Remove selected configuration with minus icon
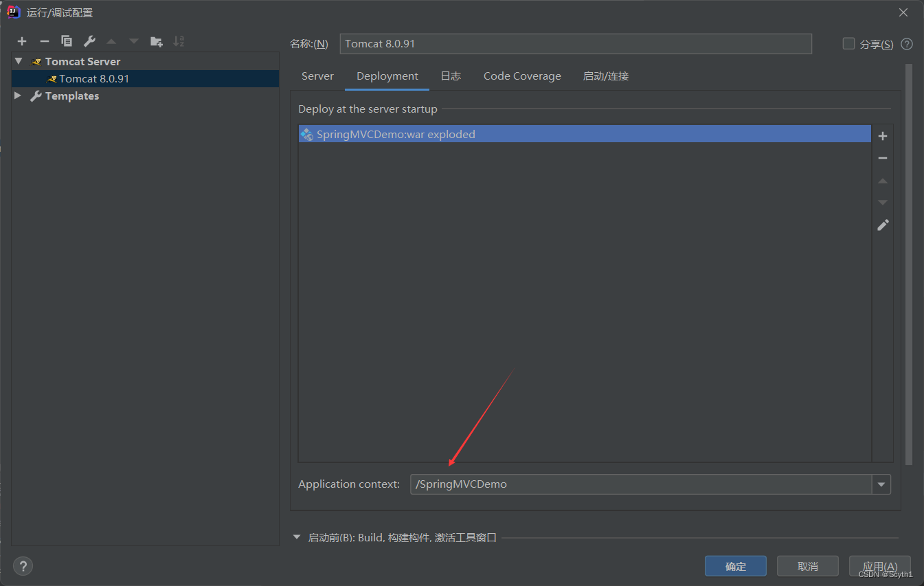The width and height of the screenshot is (924, 586). (44, 41)
